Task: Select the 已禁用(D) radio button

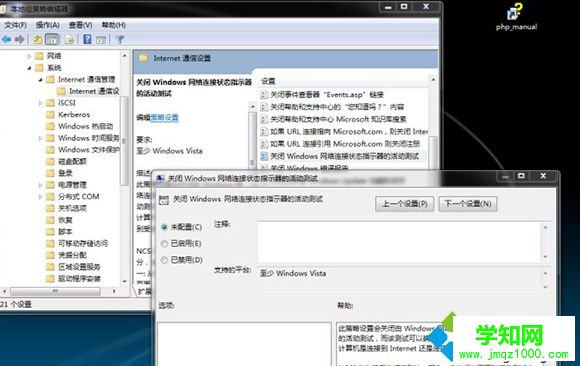Action: (164, 260)
